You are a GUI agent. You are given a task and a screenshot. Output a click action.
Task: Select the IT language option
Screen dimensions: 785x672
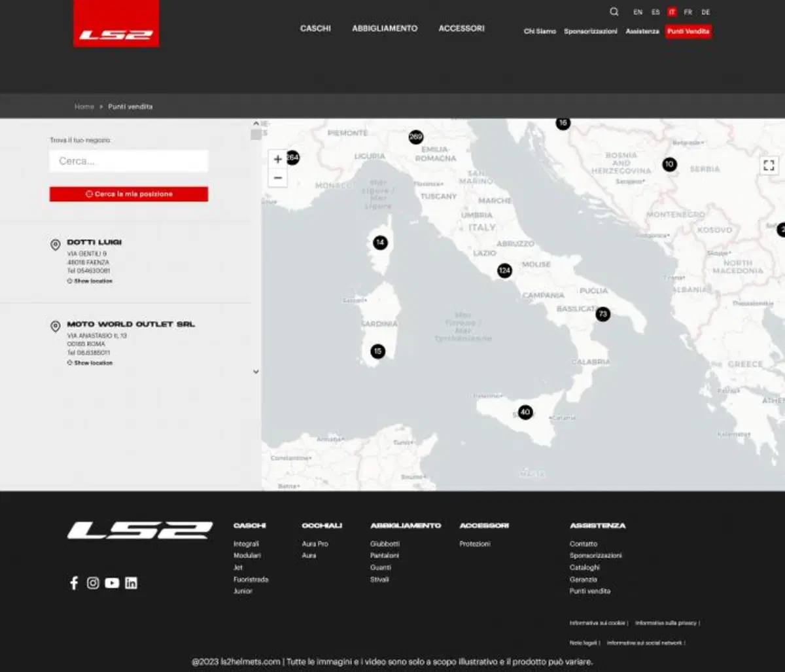pyautogui.click(x=672, y=12)
